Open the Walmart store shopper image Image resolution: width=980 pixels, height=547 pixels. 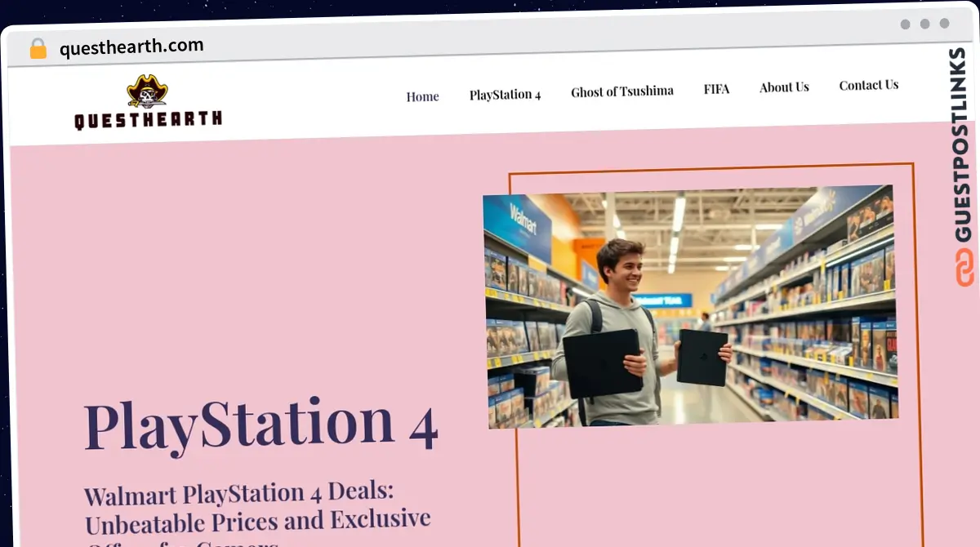(691, 306)
